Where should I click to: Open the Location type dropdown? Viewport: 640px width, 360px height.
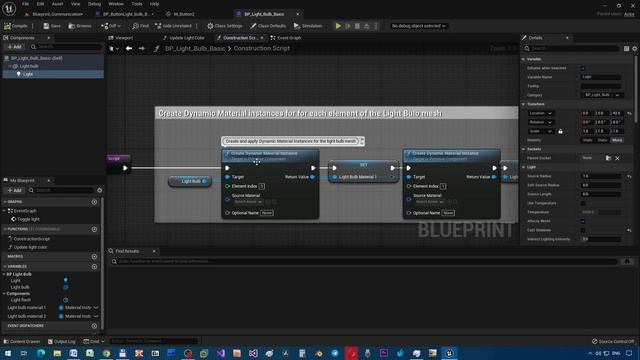pos(541,113)
